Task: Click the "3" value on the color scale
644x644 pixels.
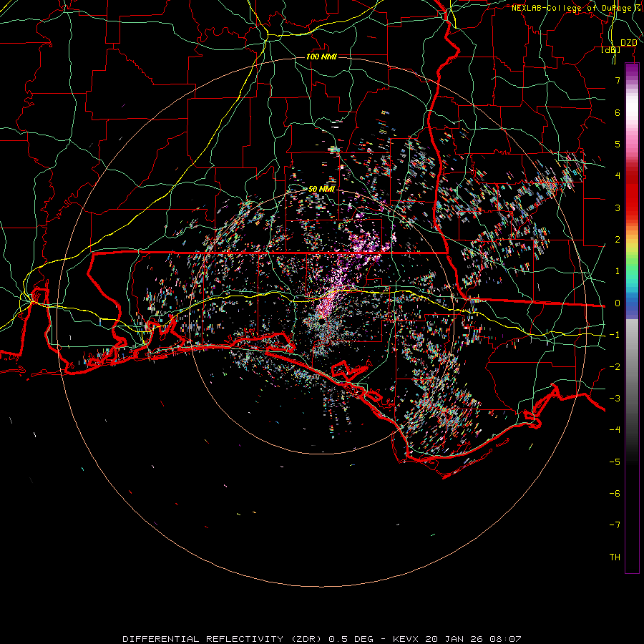Action: point(618,208)
